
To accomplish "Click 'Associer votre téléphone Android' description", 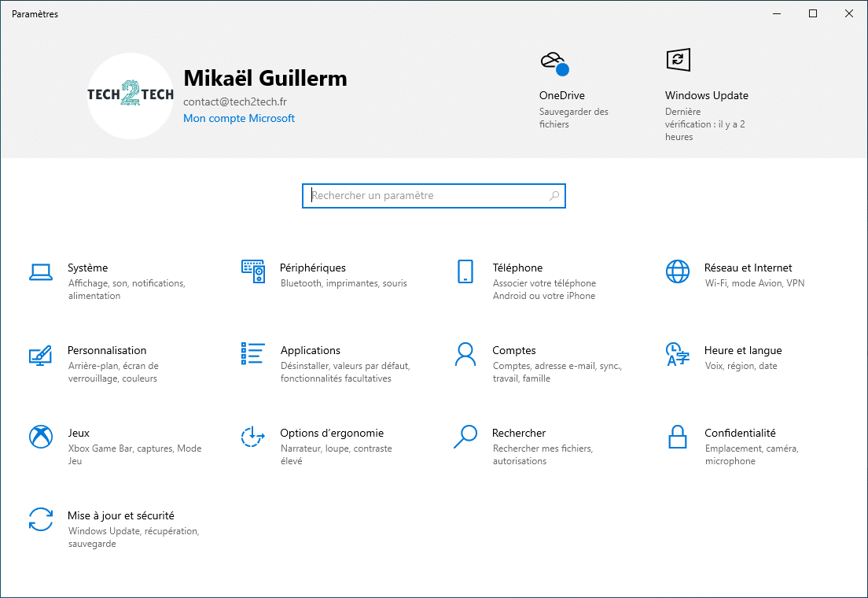I will tap(544, 290).
